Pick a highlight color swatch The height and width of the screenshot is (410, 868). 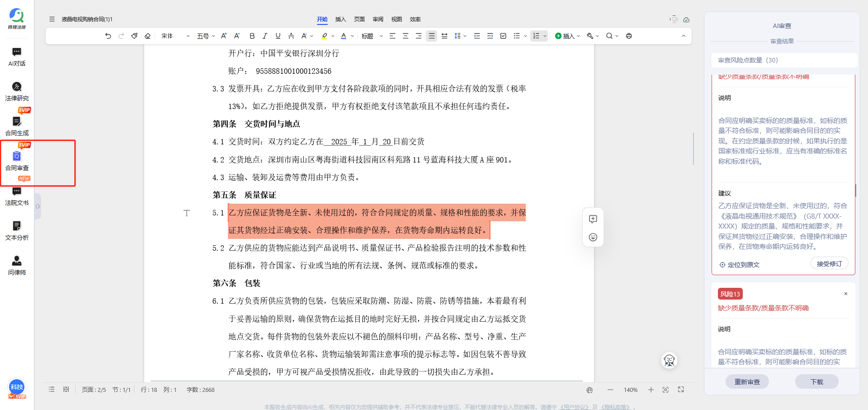(324, 36)
